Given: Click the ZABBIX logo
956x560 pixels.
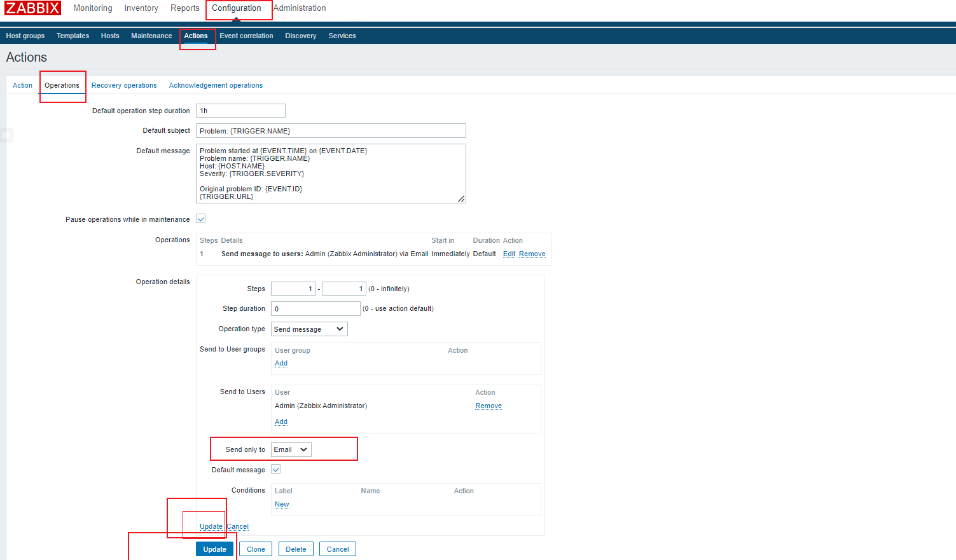Looking at the screenshot, I should pos(32,8).
